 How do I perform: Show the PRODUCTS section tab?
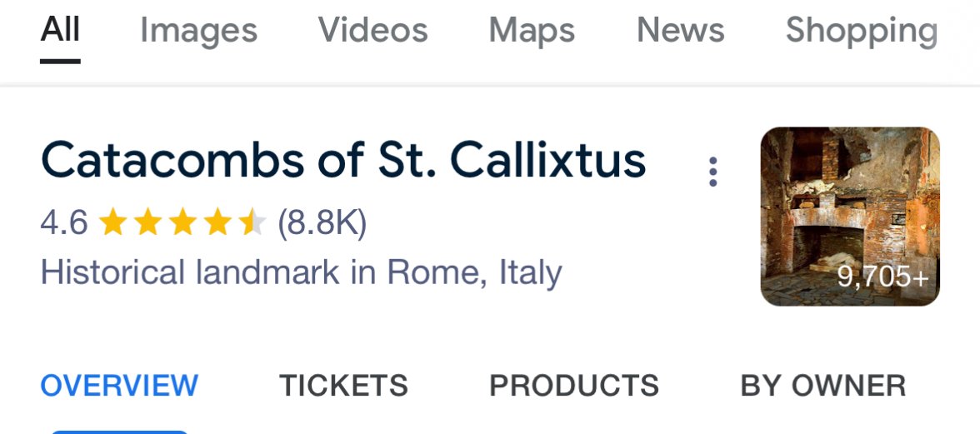coord(574,386)
